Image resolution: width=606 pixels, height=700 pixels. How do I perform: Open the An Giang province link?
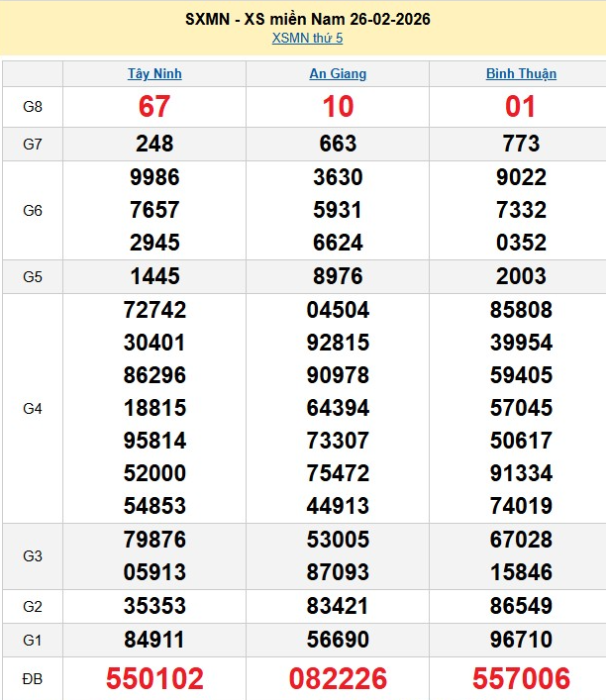point(338,73)
